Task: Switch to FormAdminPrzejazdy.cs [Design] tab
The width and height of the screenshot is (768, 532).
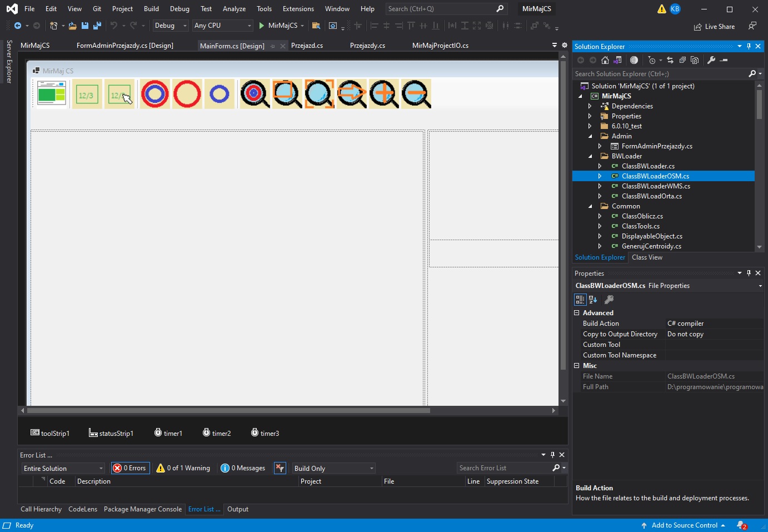Action: pyautogui.click(x=125, y=46)
